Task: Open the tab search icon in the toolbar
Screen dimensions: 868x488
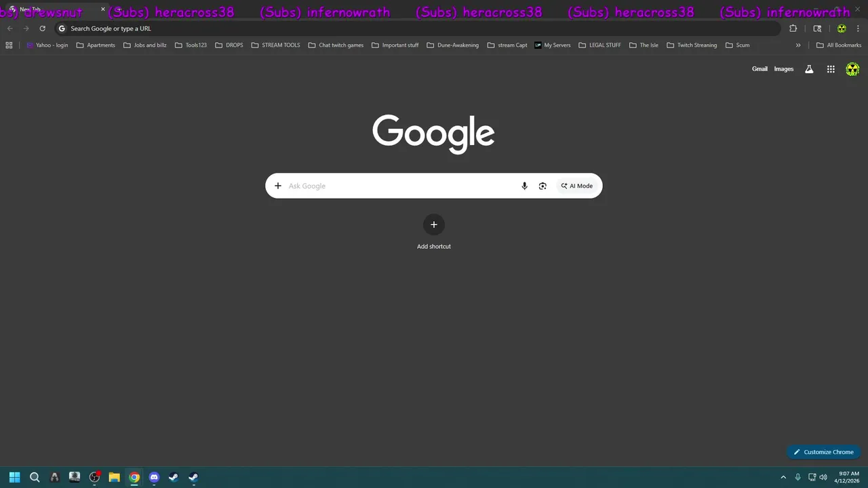Action: pos(817,28)
